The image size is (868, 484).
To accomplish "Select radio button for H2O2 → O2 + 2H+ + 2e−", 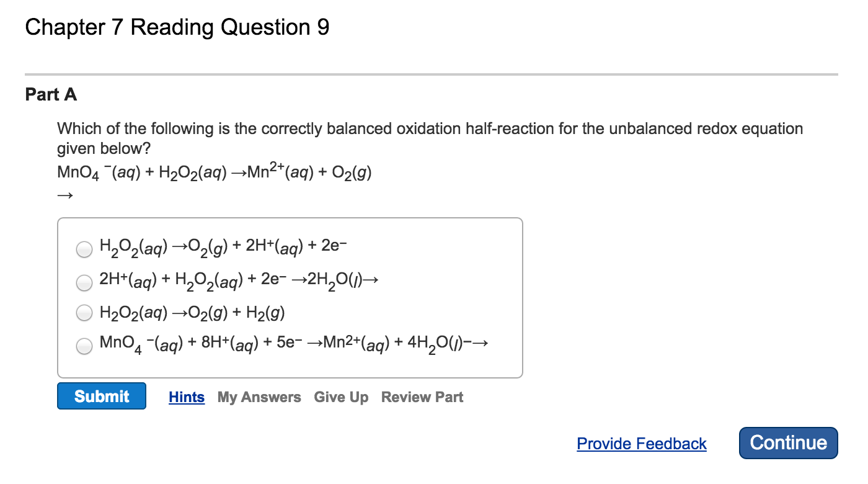I will [x=84, y=249].
